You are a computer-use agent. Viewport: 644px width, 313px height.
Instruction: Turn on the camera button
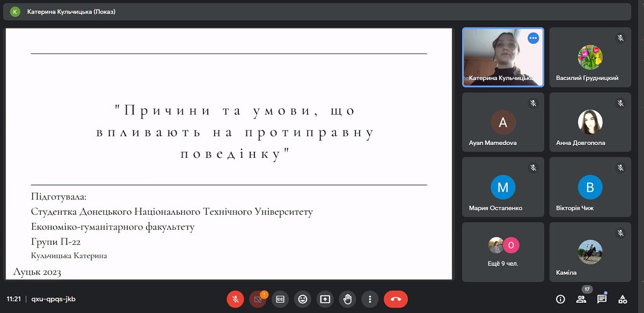pos(258,299)
